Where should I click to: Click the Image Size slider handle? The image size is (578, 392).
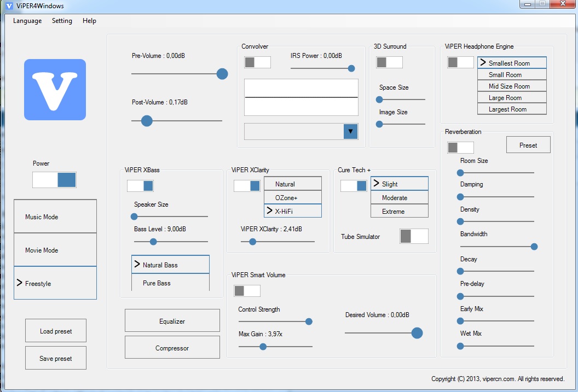[379, 125]
